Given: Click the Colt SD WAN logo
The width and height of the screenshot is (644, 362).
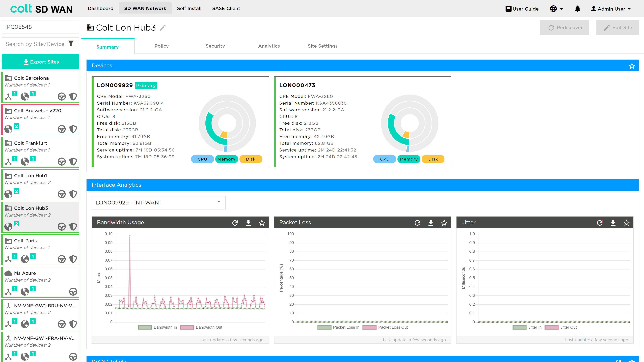Looking at the screenshot, I should pyautogui.click(x=41, y=9).
